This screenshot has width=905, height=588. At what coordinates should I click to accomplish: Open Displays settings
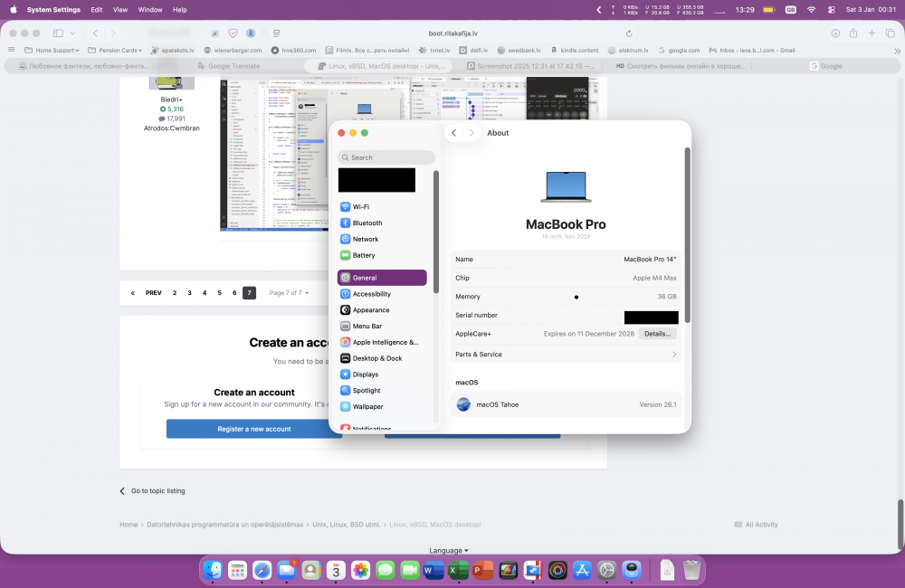click(x=365, y=375)
